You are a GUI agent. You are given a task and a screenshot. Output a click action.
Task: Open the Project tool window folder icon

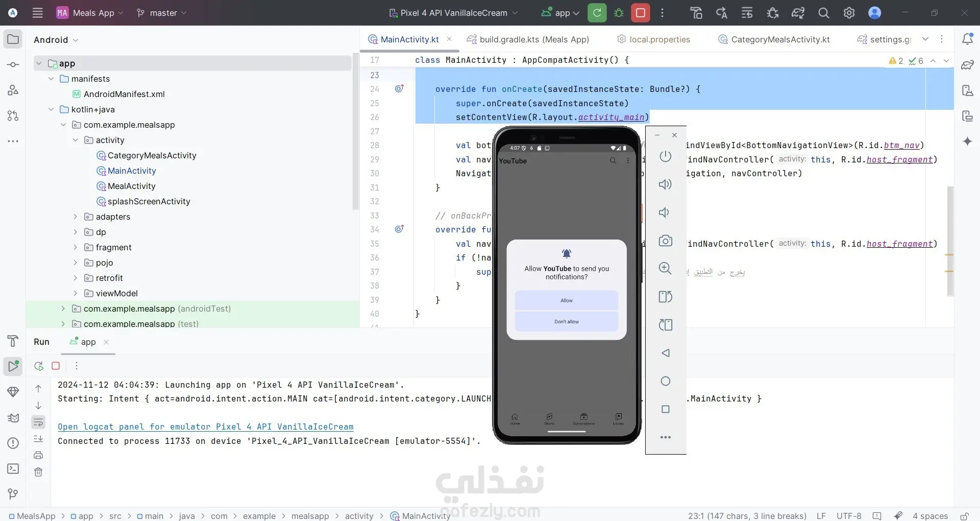[13, 39]
